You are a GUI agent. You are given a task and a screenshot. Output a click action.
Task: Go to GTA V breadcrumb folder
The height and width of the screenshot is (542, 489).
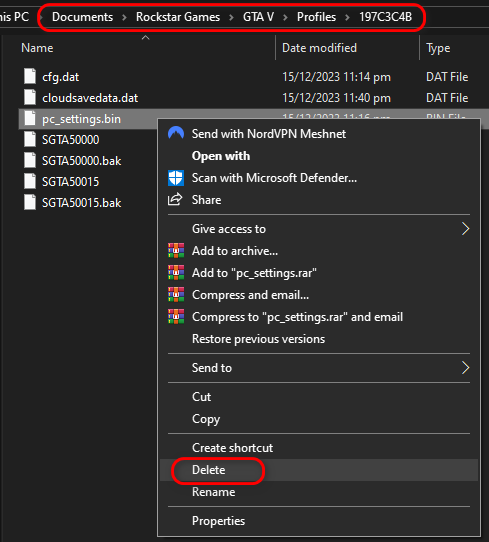pos(258,17)
